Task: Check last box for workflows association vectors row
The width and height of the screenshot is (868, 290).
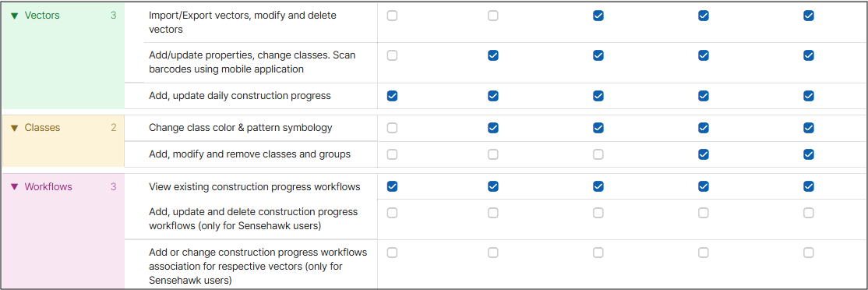Action: coord(808,253)
